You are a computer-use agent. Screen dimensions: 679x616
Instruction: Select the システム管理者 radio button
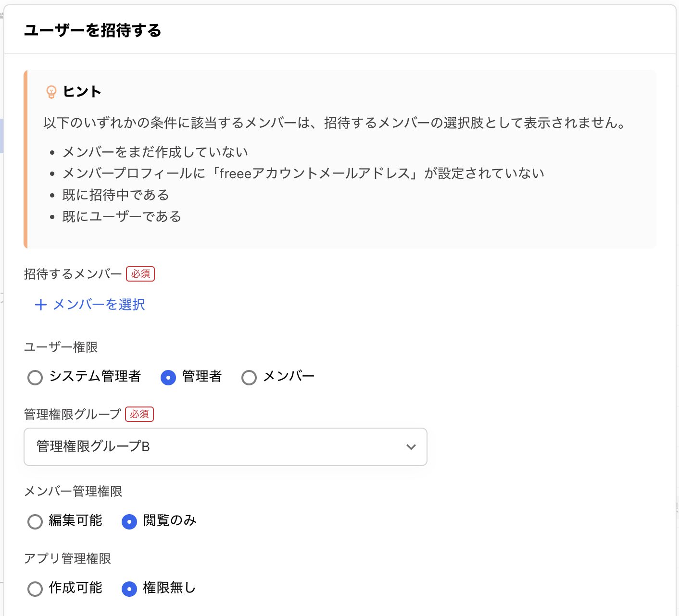pos(35,378)
